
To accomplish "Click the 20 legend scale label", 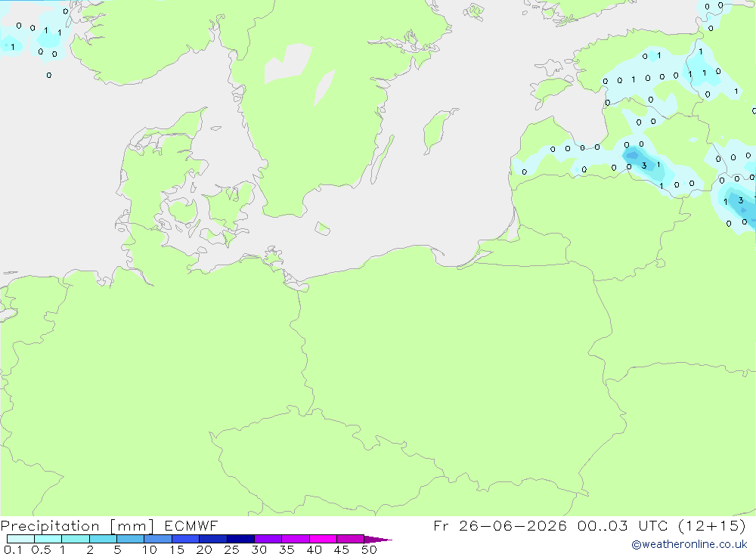I will [204, 549].
